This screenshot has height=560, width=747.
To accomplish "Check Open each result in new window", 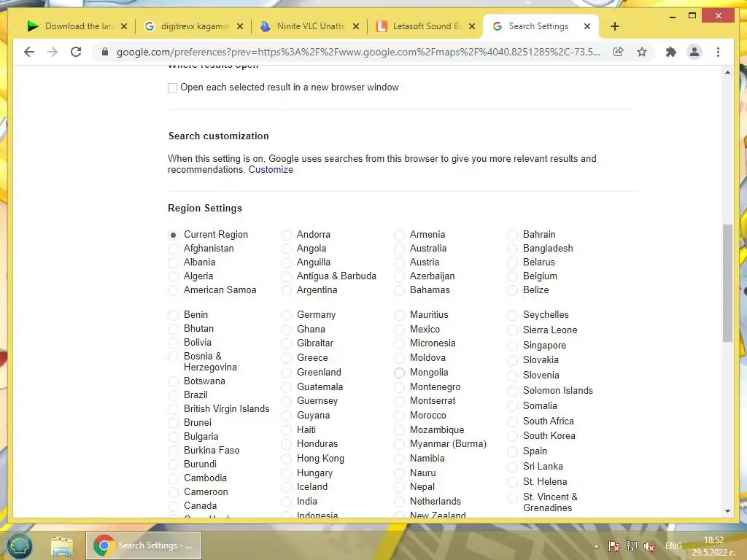I will click(172, 87).
